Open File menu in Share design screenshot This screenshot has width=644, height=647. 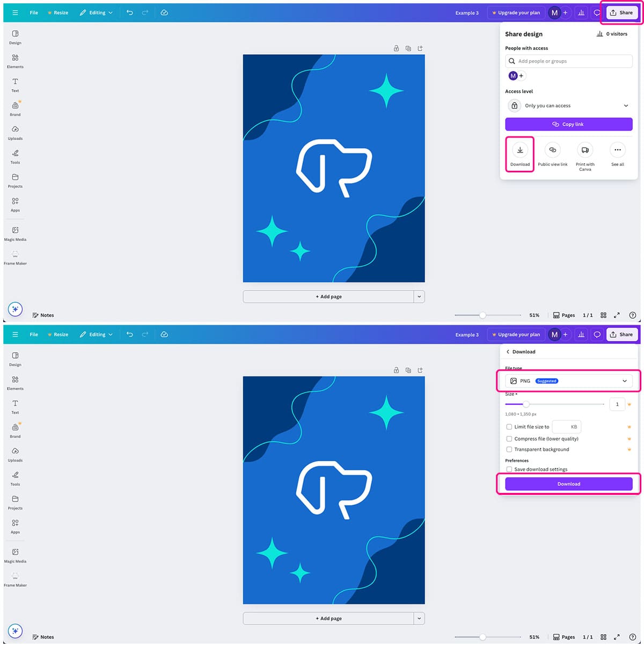click(x=34, y=12)
